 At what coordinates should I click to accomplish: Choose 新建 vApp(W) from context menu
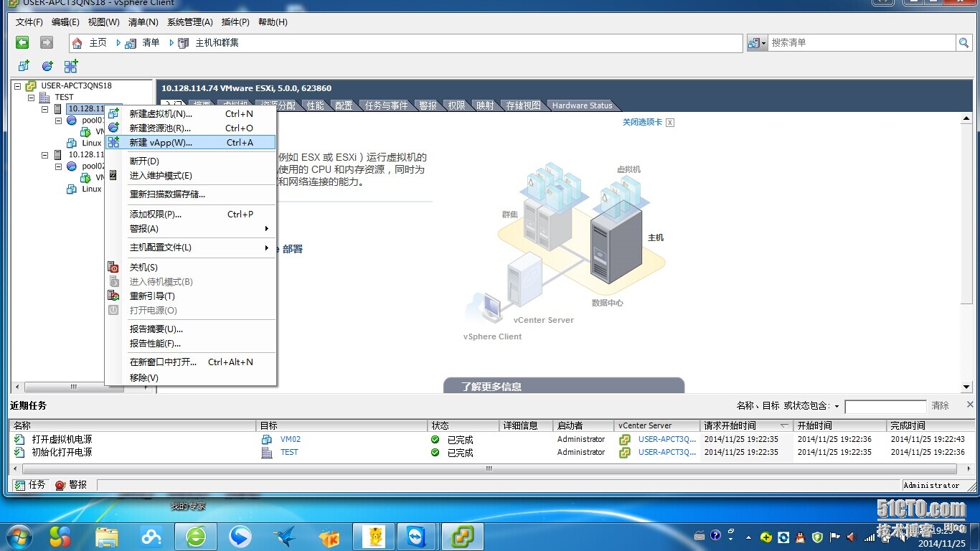pos(190,142)
